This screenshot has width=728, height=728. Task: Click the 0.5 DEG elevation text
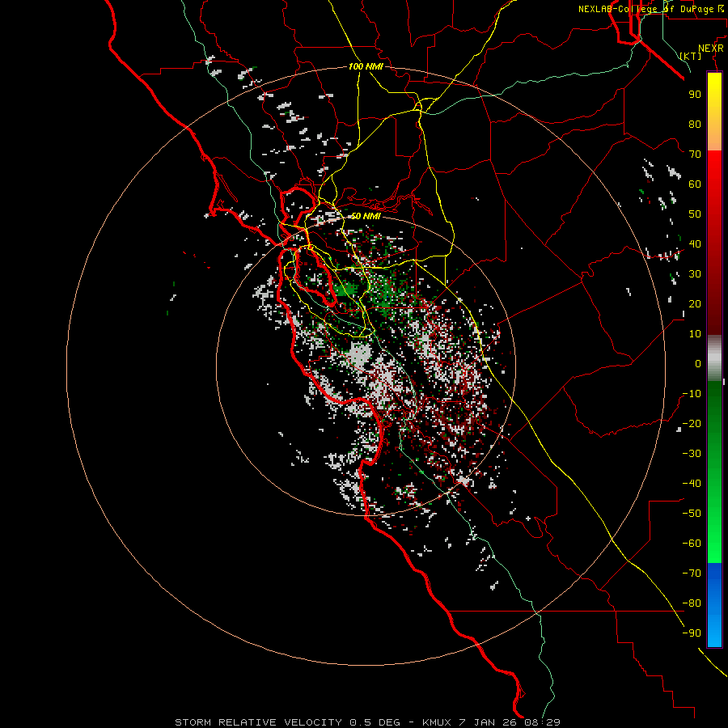coord(375,722)
